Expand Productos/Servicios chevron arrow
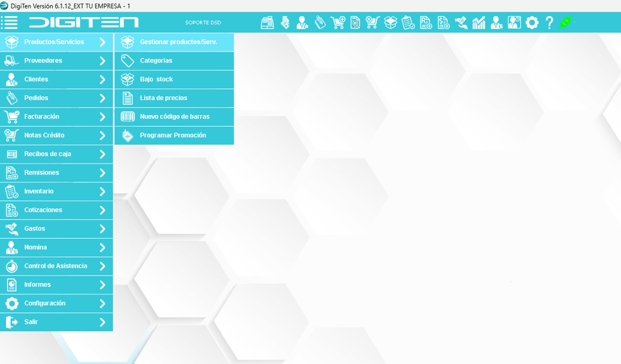This screenshot has height=364, width=621. [x=102, y=42]
